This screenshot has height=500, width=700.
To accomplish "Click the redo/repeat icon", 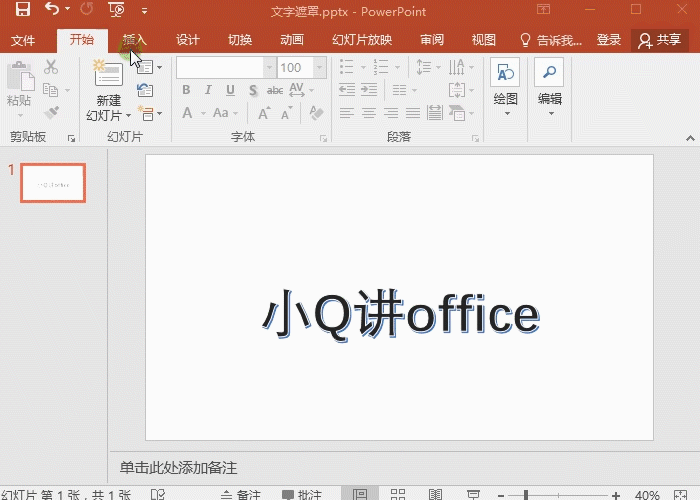I will click(87, 8).
